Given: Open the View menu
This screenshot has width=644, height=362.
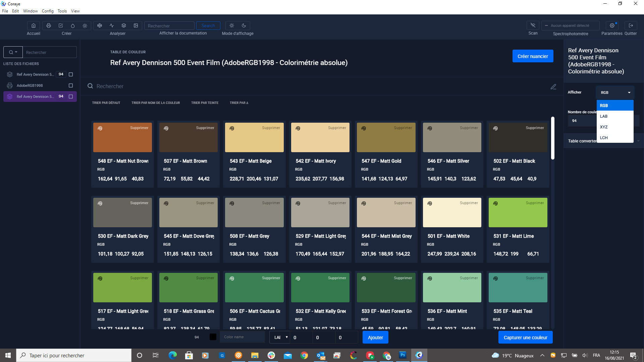Looking at the screenshot, I should [75, 11].
